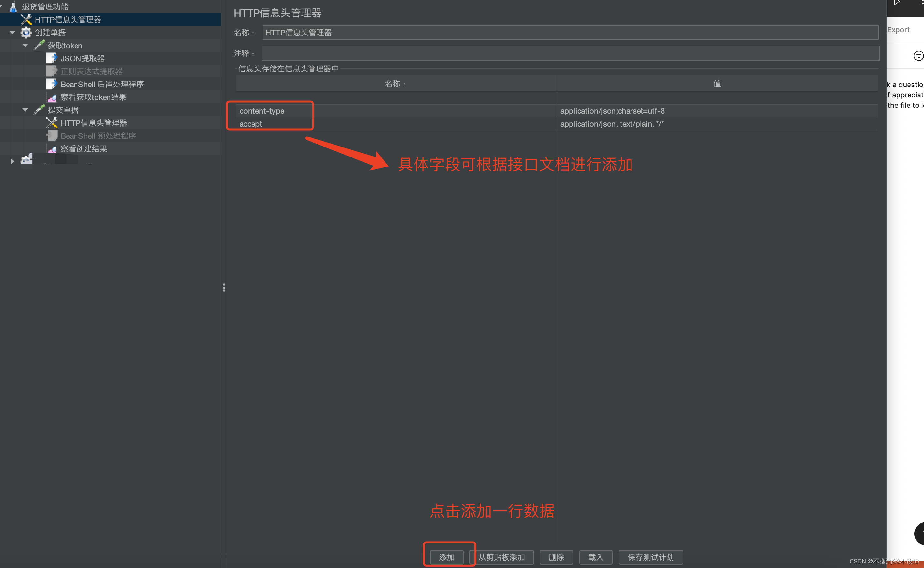Select disabled 正则表达式提取器 item
Image resolution: width=924 pixels, height=568 pixels.
click(x=91, y=71)
